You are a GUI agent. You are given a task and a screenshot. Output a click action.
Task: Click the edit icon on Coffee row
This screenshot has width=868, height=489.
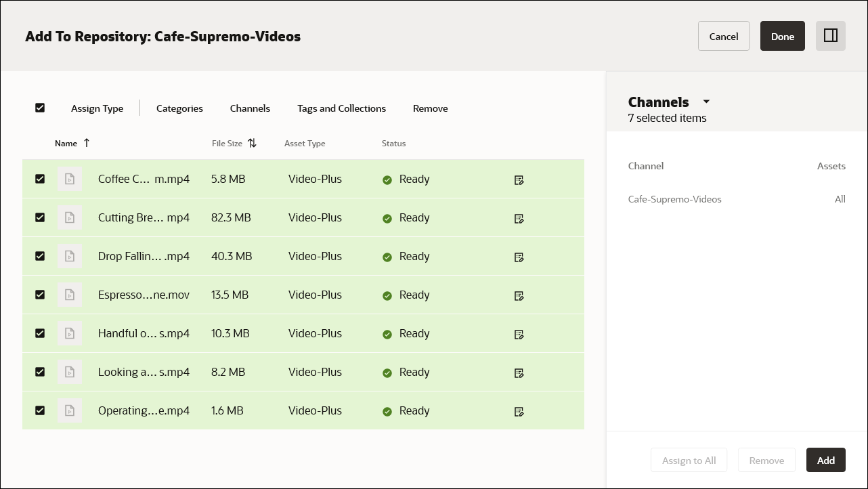519,180
